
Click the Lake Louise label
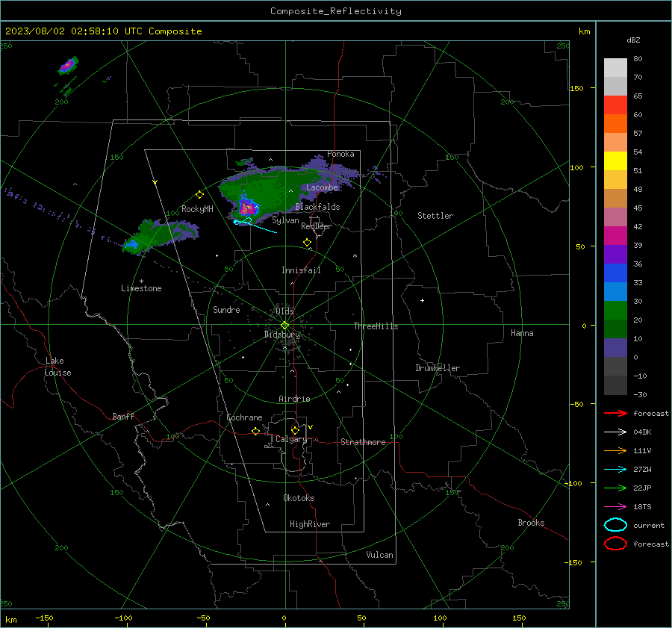click(x=57, y=367)
